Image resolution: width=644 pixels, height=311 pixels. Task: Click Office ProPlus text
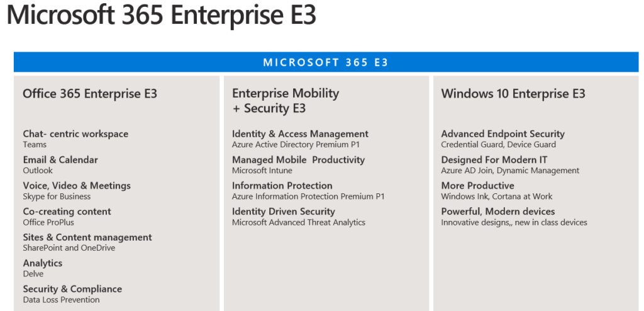click(x=48, y=222)
